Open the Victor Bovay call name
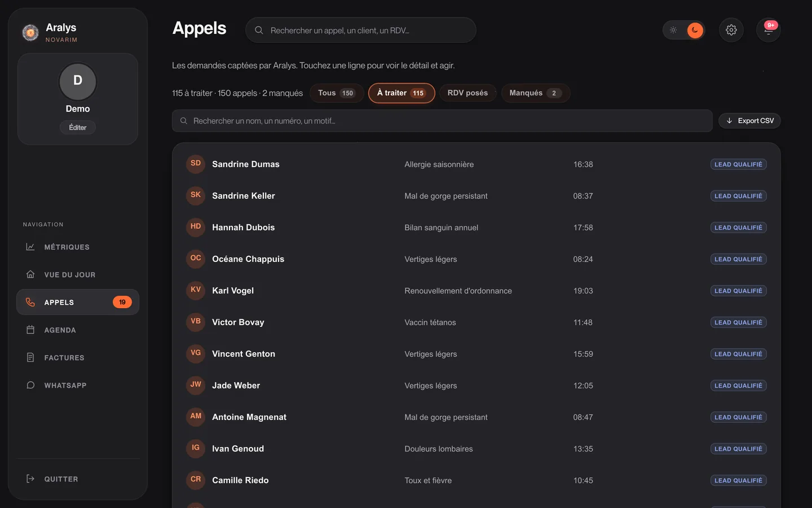Image resolution: width=812 pixels, height=508 pixels. 238,322
